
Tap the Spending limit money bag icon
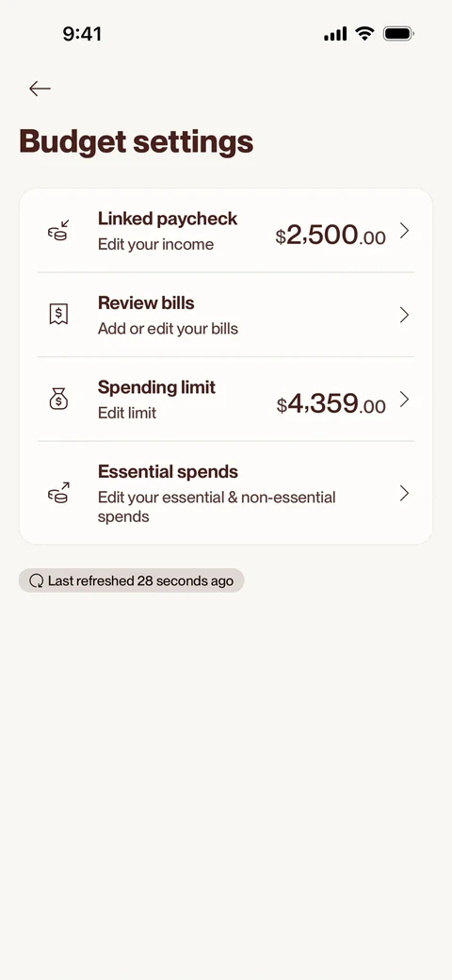click(58, 399)
